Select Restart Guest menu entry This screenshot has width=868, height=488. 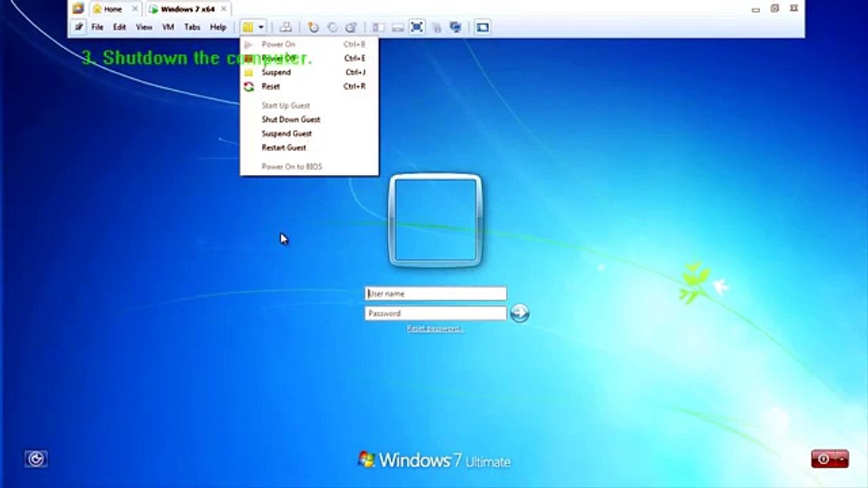(x=309, y=148)
